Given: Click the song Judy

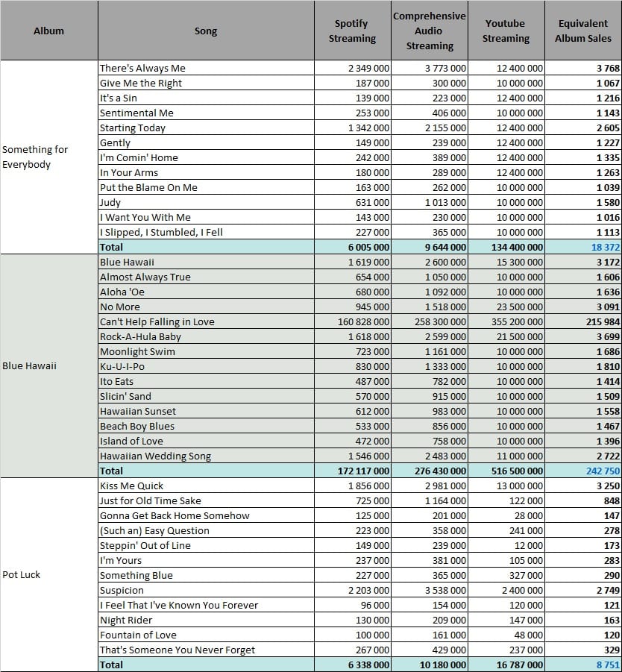Looking at the screenshot, I should [x=206, y=202].
